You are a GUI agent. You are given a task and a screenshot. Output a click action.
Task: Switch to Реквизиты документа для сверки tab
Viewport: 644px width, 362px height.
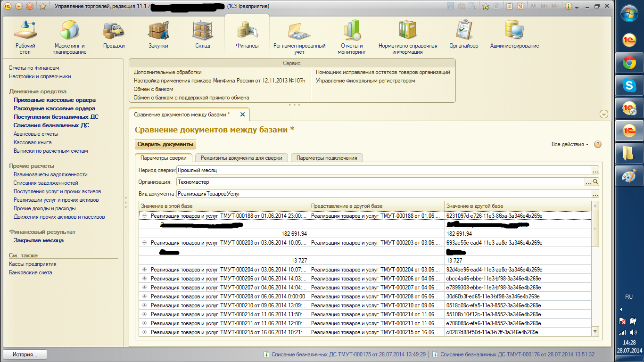tap(241, 158)
